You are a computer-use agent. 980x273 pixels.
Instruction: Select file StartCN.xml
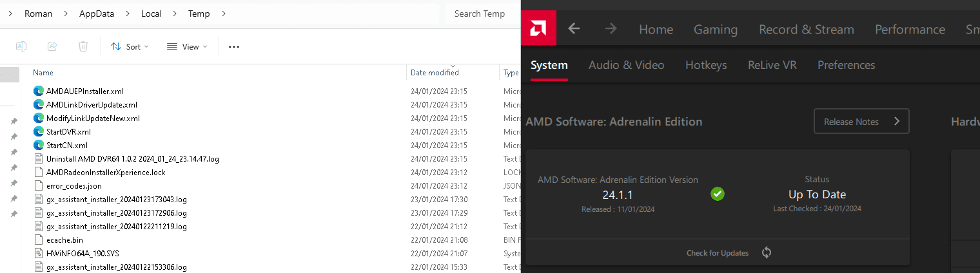pos(67,145)
